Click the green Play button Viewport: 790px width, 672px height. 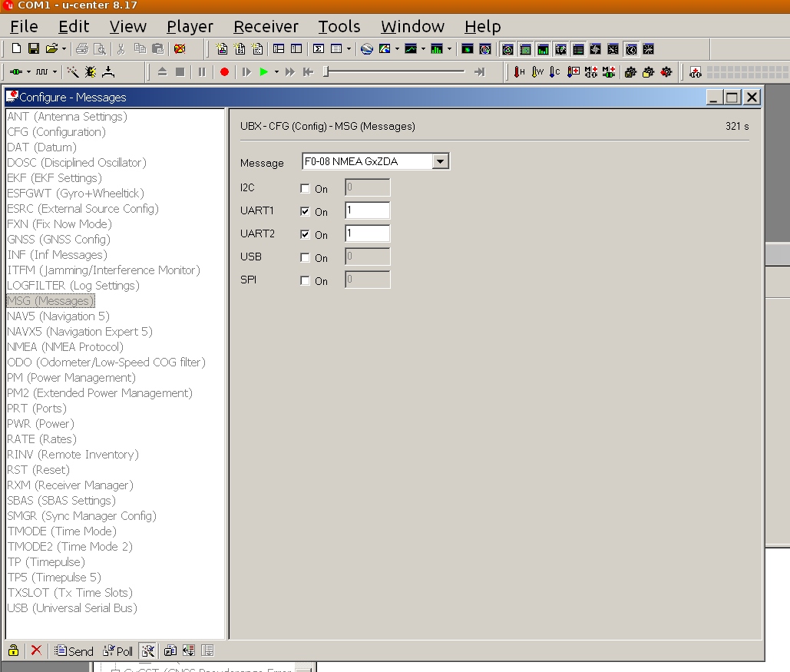click(x=263, y=72)
